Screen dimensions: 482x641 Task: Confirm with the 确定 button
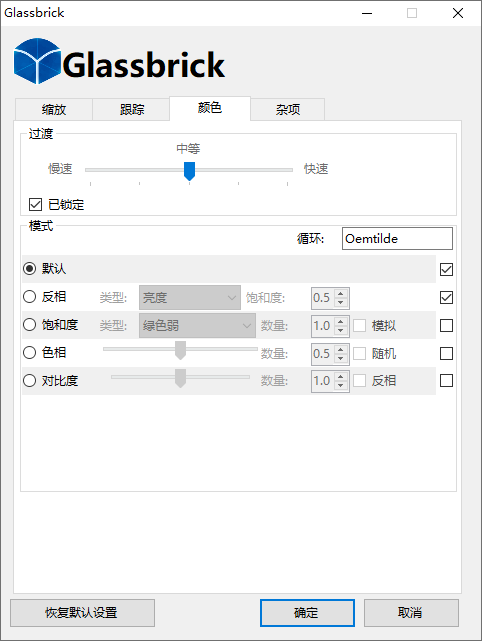click(x=307, y=613)
